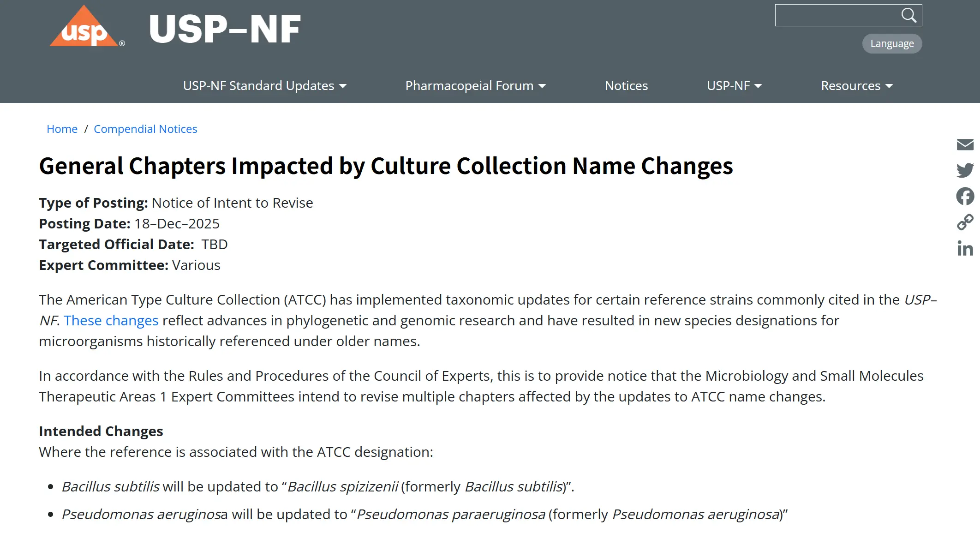The image size is (980, 533).
Task: Copy page link using chain icon
Action: click(x=965, y=222)
